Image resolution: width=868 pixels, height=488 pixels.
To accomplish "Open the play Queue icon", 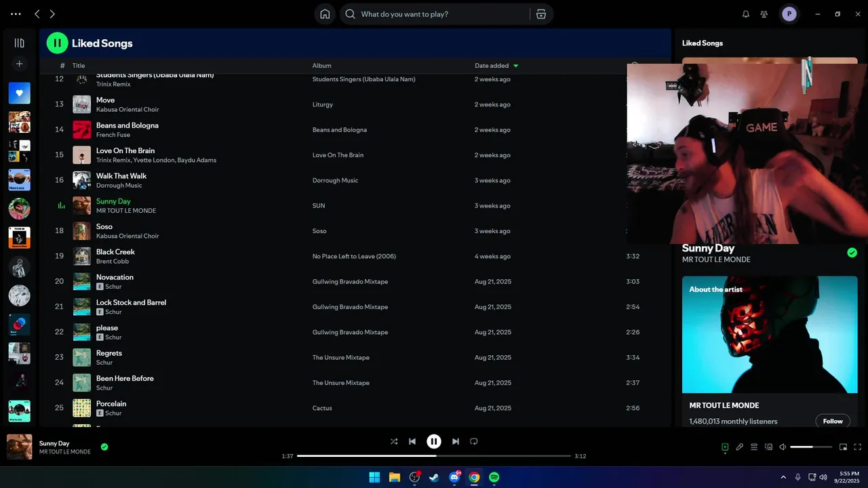I will [x=754, y=447].
